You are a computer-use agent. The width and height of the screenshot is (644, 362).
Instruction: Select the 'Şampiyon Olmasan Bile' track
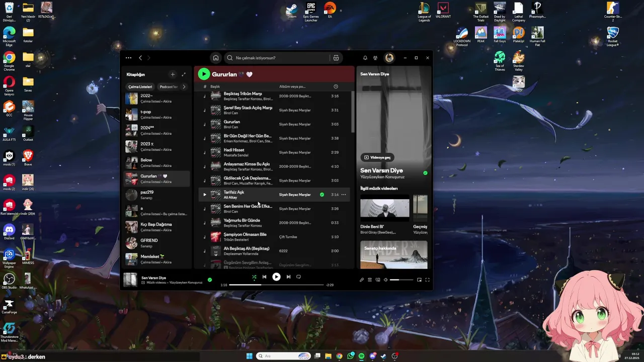[274, 237]
